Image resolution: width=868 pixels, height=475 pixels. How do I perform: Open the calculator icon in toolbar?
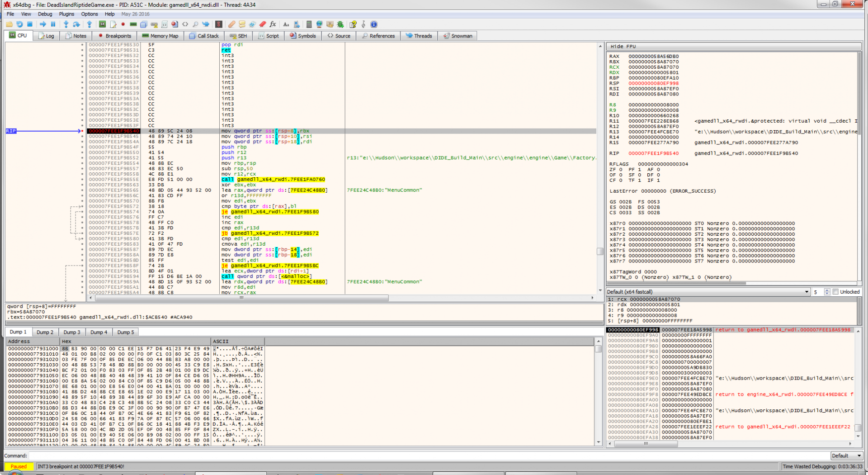tap(309, 24)
